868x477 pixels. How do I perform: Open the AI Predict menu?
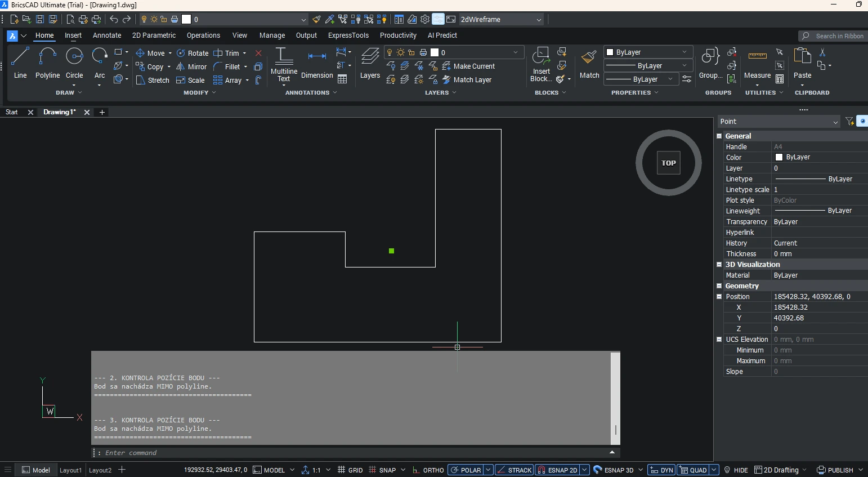[x=442, y=35]
